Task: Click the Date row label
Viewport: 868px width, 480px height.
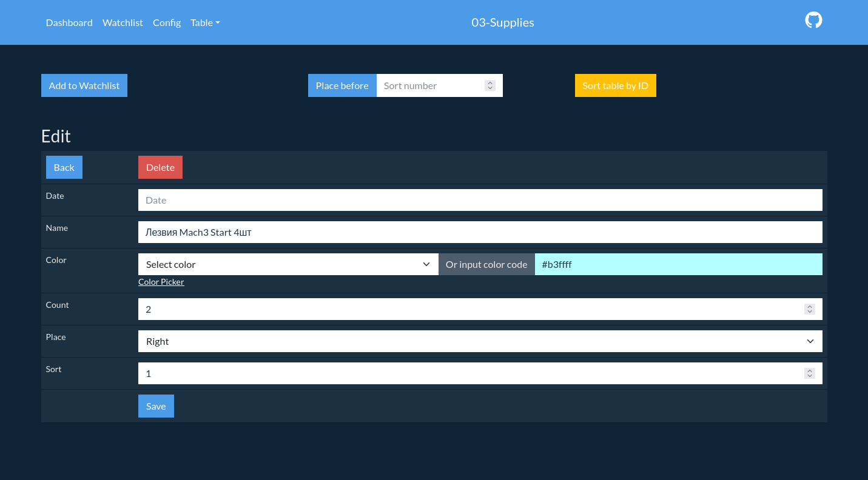Action: (55, 196)
